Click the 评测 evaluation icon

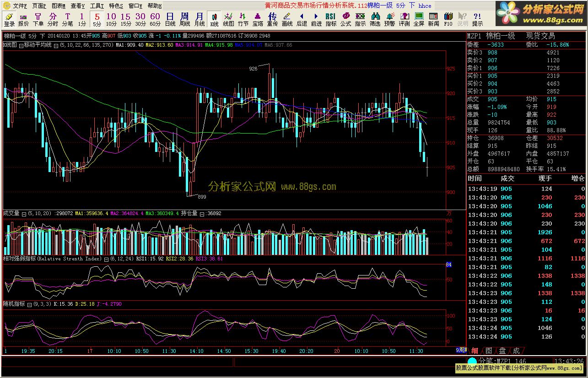click(404, 19)
